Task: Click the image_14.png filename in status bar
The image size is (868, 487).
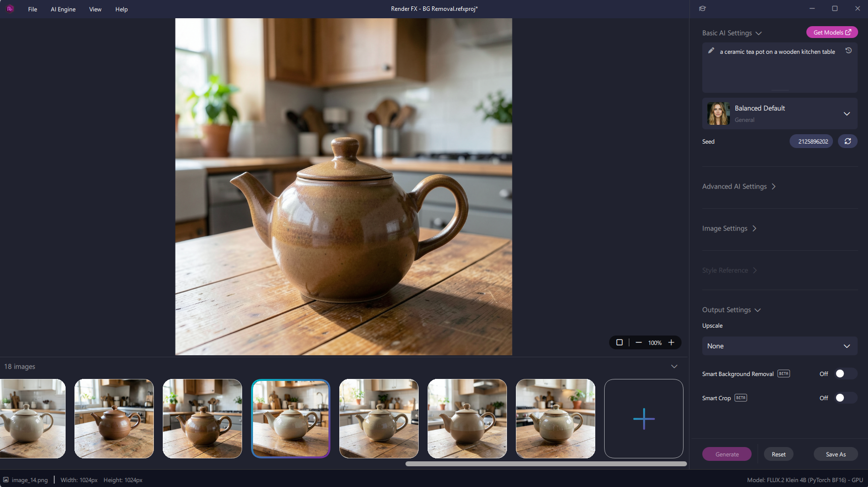Action: pos(30,480)
